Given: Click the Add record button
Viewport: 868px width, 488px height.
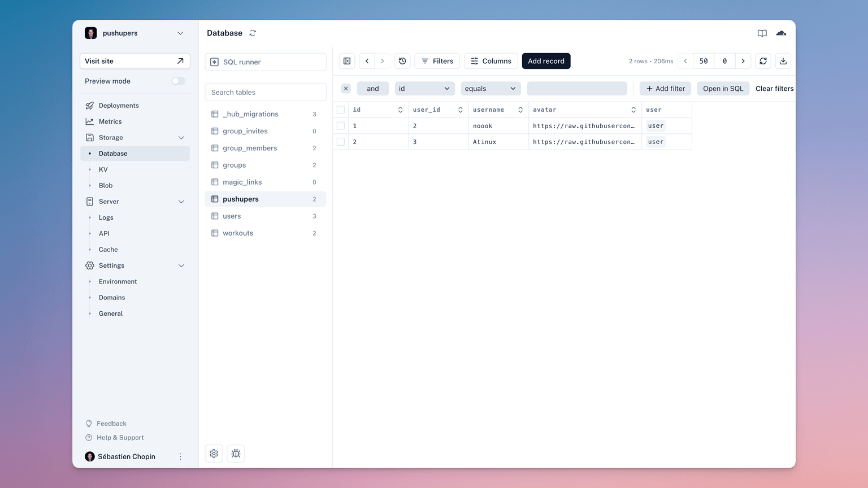Looking at the screenshot, I should [x=546, y=60].
